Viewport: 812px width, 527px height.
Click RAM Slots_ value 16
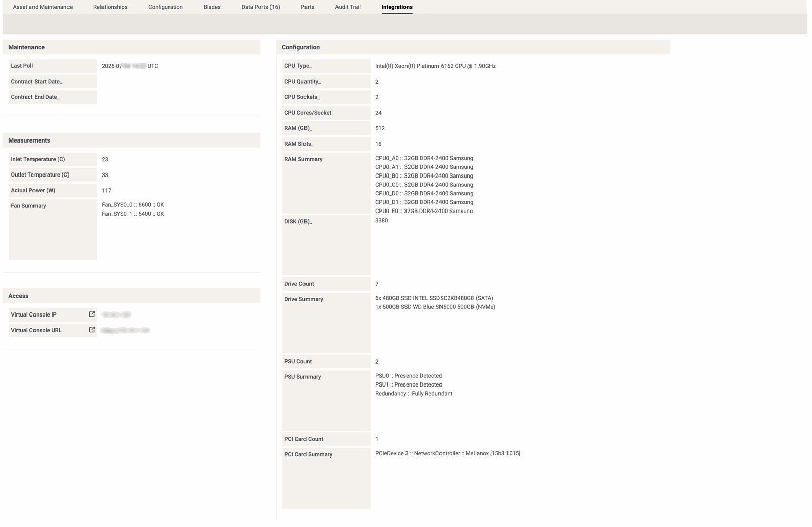point(378,144)
